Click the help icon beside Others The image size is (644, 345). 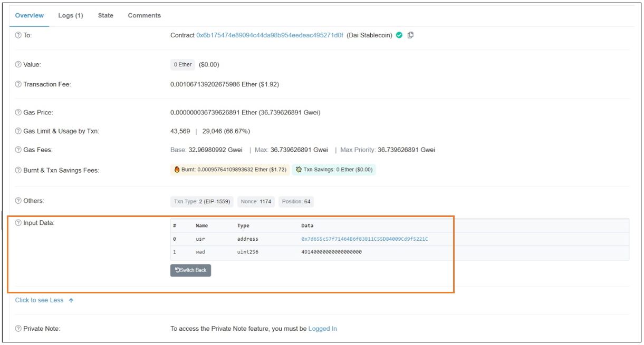point(18,201)
